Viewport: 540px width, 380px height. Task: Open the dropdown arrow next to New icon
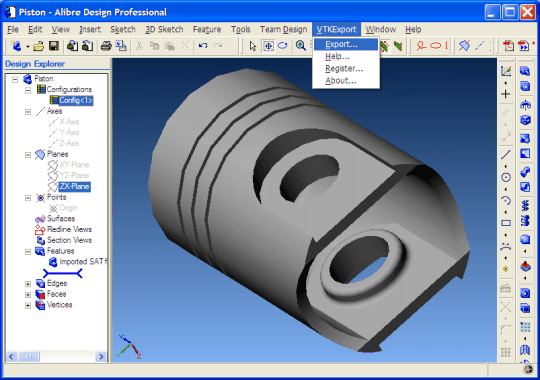coord(27,46)
